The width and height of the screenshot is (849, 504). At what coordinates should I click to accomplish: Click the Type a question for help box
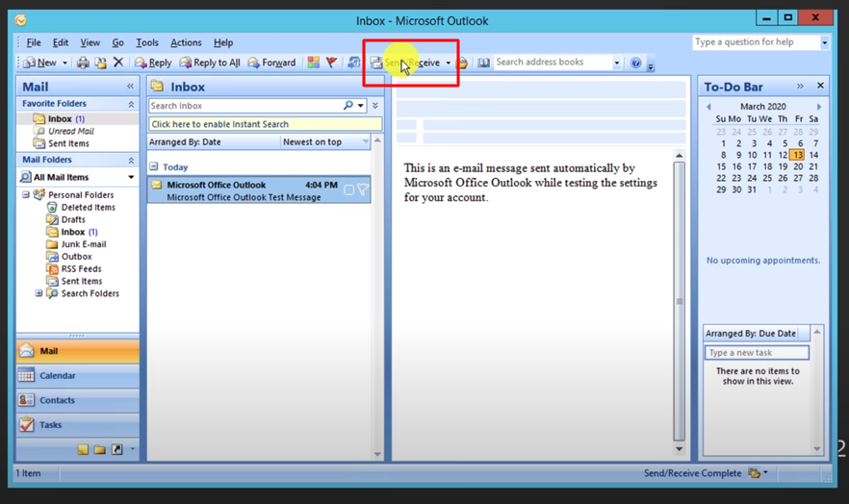pyautogui.click(x=757, y=42)
